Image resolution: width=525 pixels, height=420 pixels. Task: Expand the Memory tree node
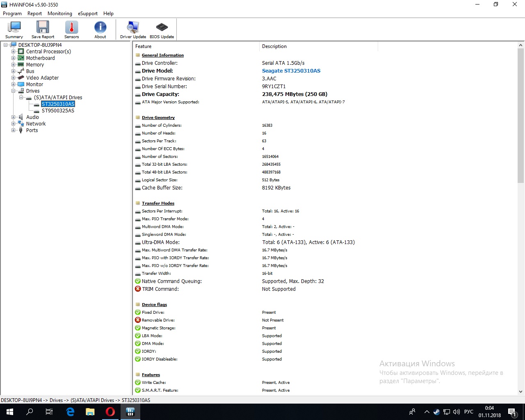point(14,65)
